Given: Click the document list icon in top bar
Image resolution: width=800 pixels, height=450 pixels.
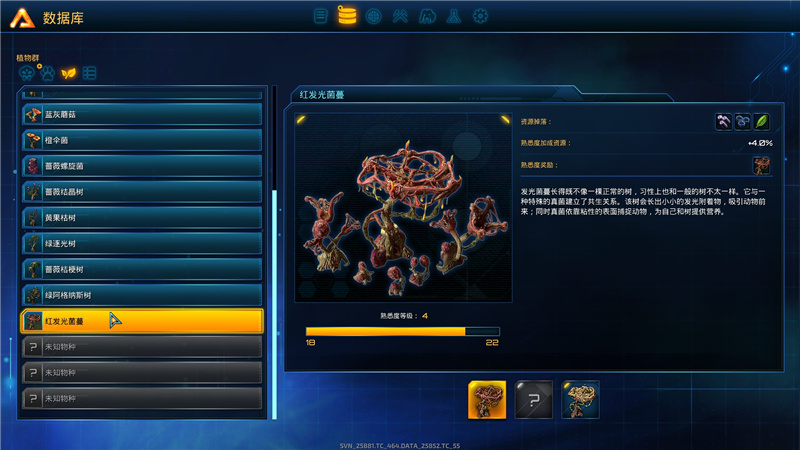Looking at the screenshot, I should pyautogui.click(x=320, y=16).
